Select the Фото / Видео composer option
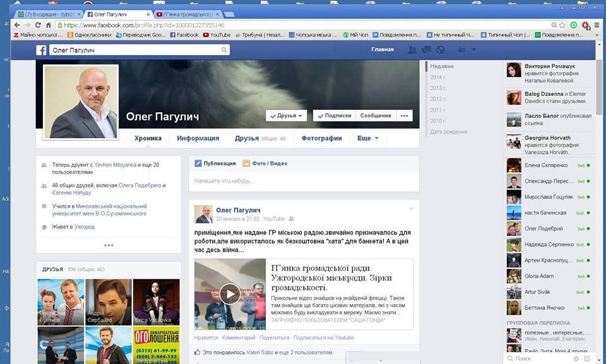 pos(265,163)
